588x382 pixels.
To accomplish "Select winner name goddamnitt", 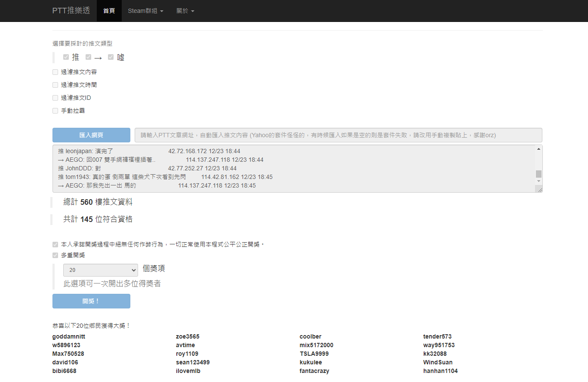I will [69, 336].
